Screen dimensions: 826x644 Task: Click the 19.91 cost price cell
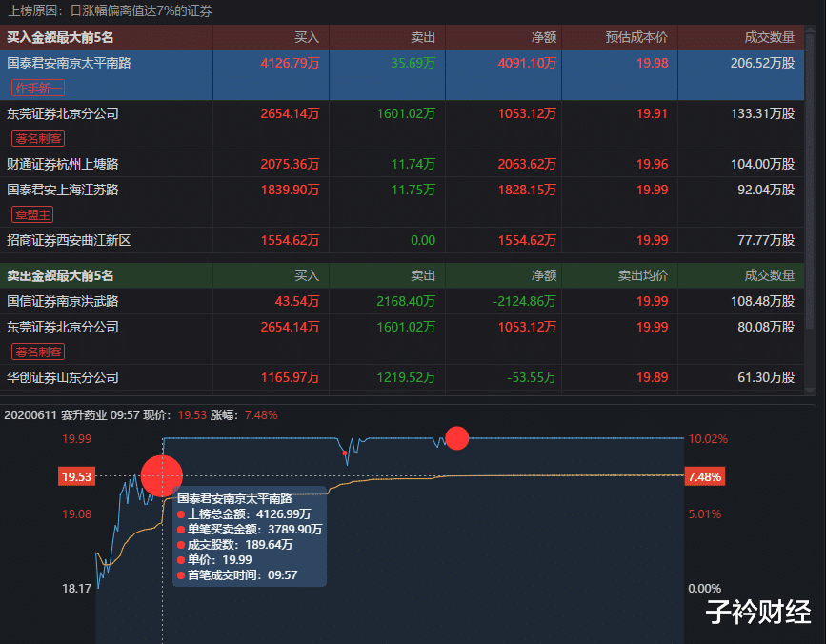pyautogui.click(x=653, y=113)
